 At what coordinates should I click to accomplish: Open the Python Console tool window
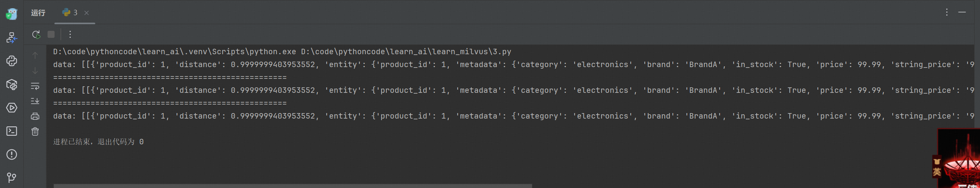pos(12,61)
